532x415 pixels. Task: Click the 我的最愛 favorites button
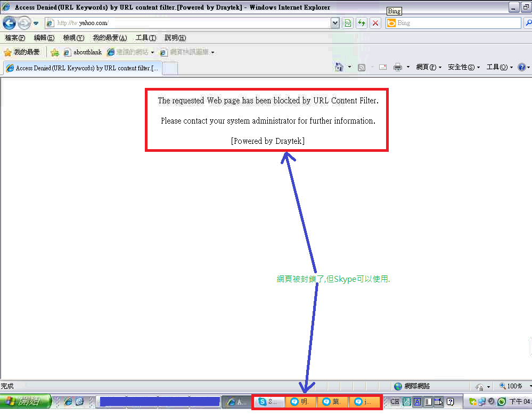coord(22,52)
